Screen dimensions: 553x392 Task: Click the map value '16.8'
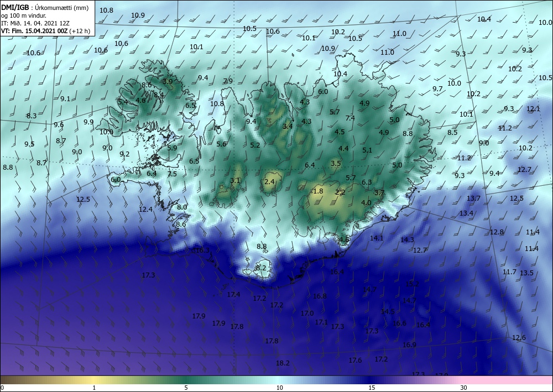[x=320, y=296]
